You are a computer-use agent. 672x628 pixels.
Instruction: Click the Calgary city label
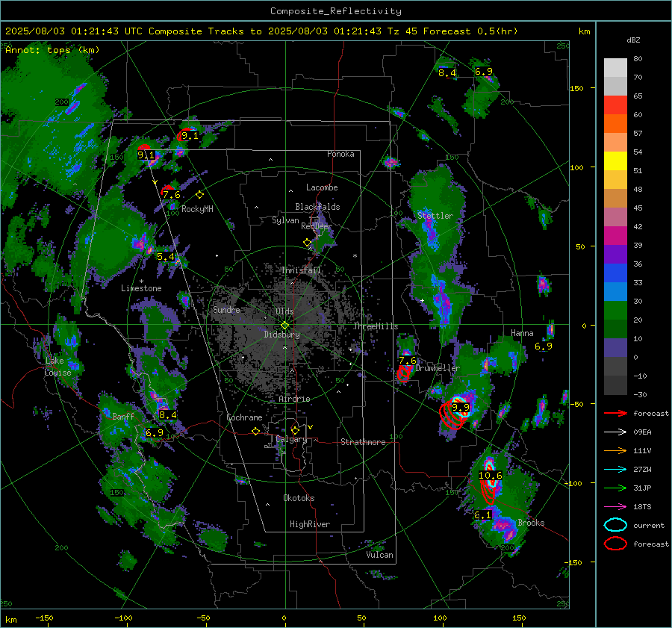(x=291, y=439)
